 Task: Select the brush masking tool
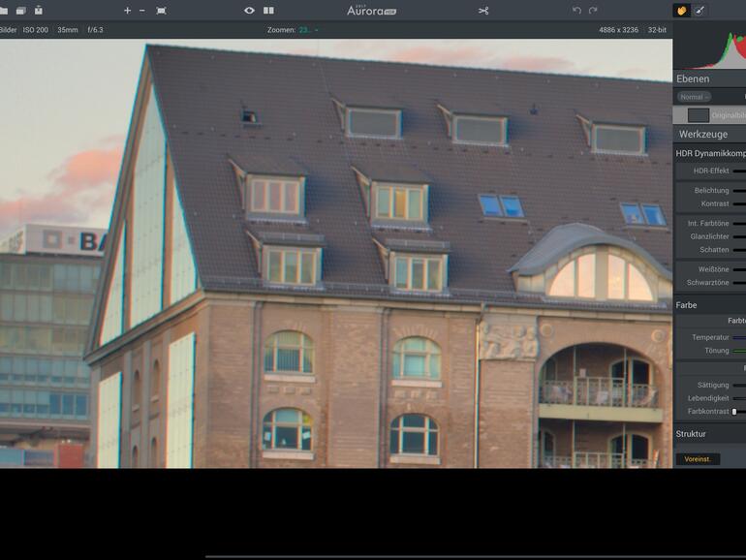pos(699,11)
